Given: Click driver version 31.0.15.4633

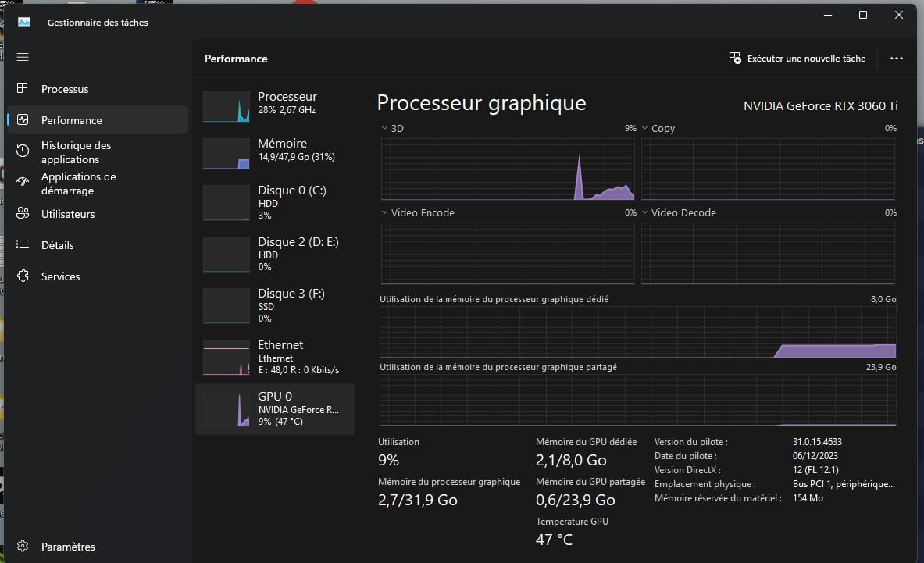Looking at the screenshot, I should tap(817, 442).
